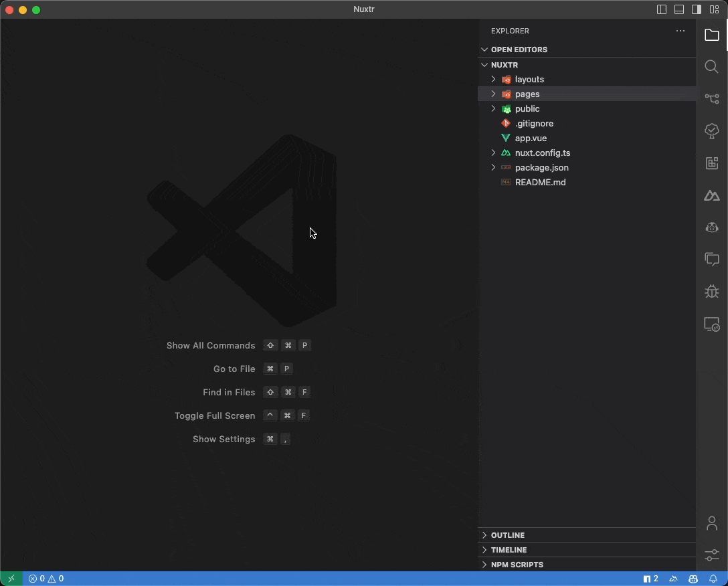The image size is (728, 586).
Task: Expand nested files under nuxt.config.ts
Action: 493,153
